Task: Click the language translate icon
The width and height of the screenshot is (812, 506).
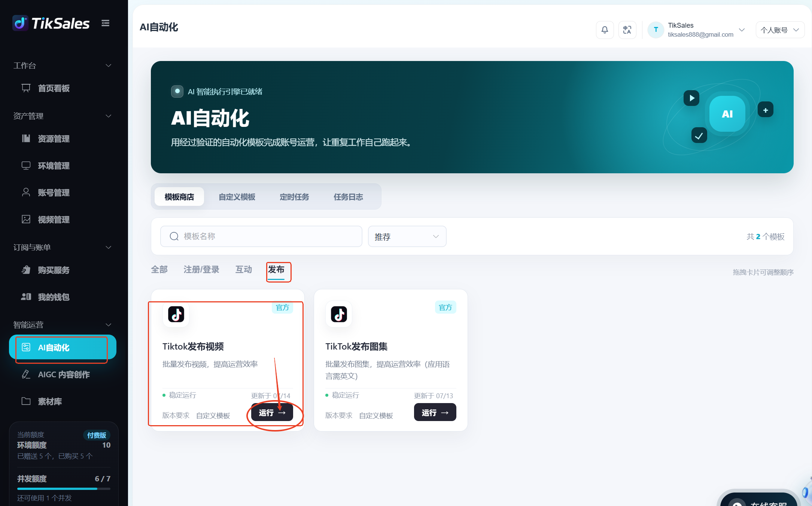Action: coord(627,30)
